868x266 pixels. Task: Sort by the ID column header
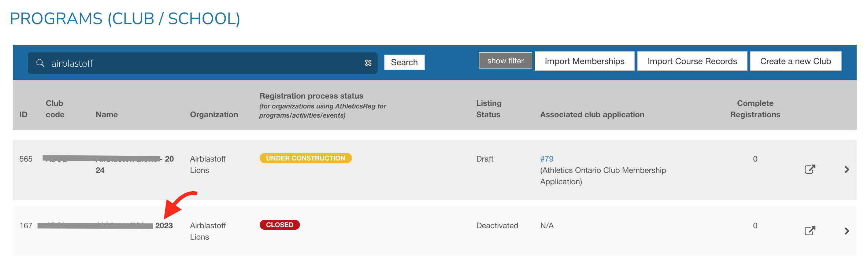click(23, 115)
